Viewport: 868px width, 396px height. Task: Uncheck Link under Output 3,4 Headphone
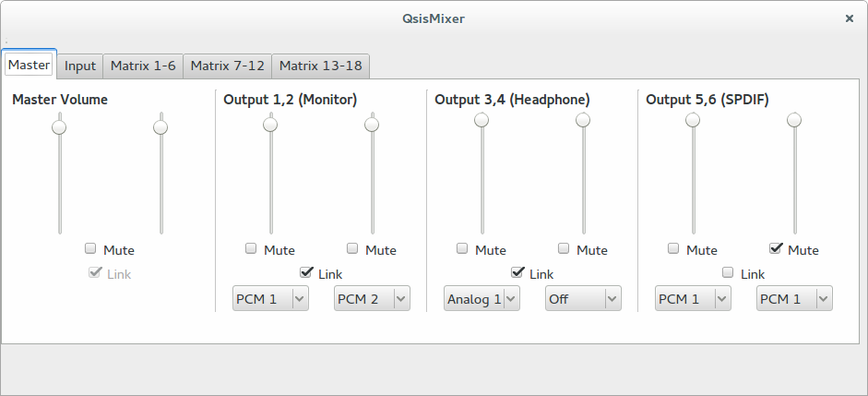[x=517, y=272]
